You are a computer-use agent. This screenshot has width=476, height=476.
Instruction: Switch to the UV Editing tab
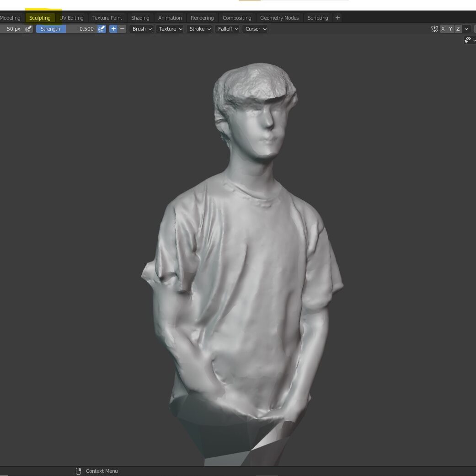(x=71, y=18)
